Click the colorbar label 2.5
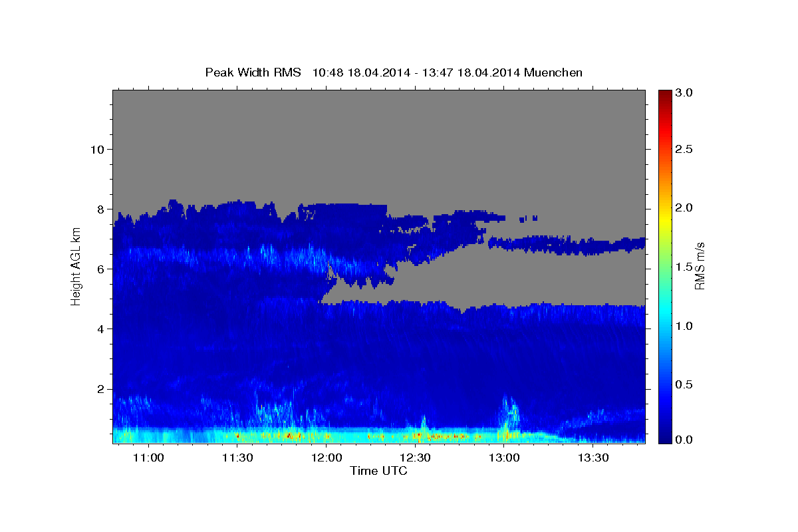The image size is (798, 532). [684, 149]
